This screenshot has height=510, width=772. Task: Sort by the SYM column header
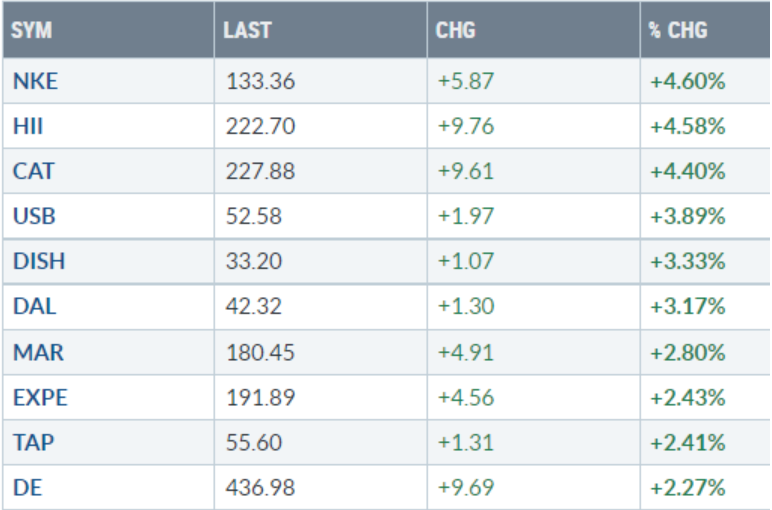coord(31,30)
